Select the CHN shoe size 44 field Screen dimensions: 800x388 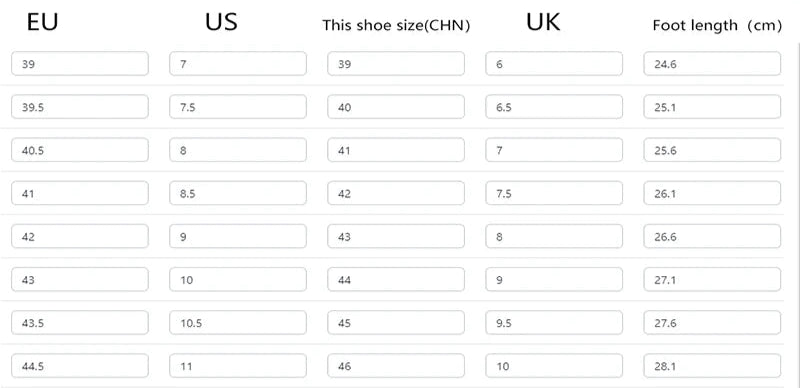(x=396, y=280)
